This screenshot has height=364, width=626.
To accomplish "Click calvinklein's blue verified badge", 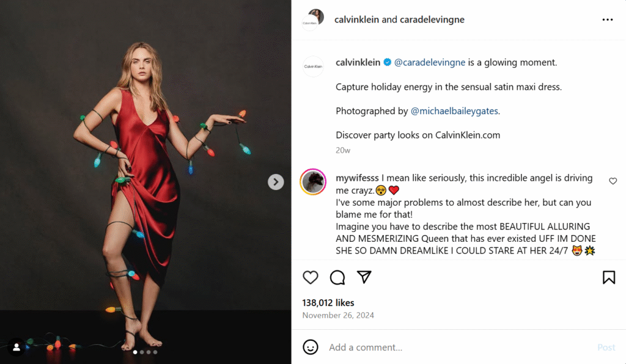I will pos(387,62).
